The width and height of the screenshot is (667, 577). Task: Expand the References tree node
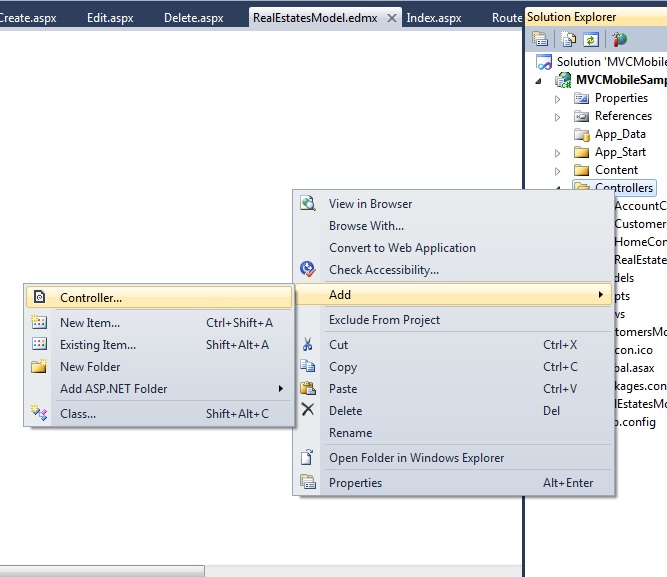tap(557, 117)
